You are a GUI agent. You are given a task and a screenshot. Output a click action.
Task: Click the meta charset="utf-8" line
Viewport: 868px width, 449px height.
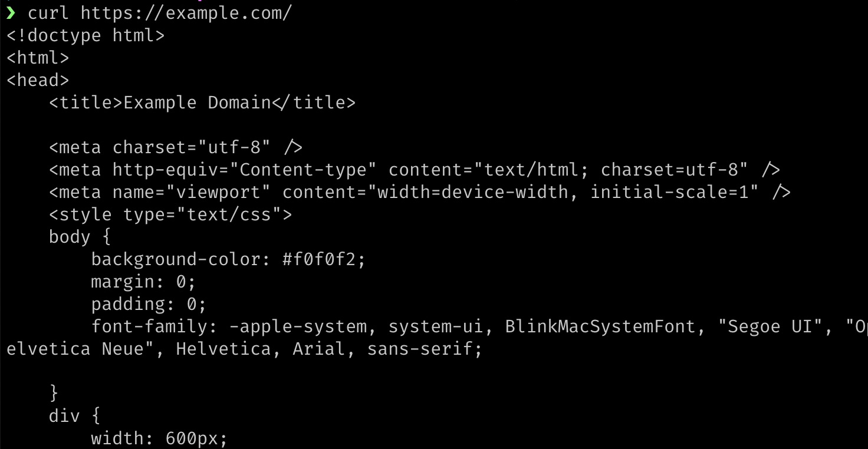pyautogui.click(x=176, y=147)
